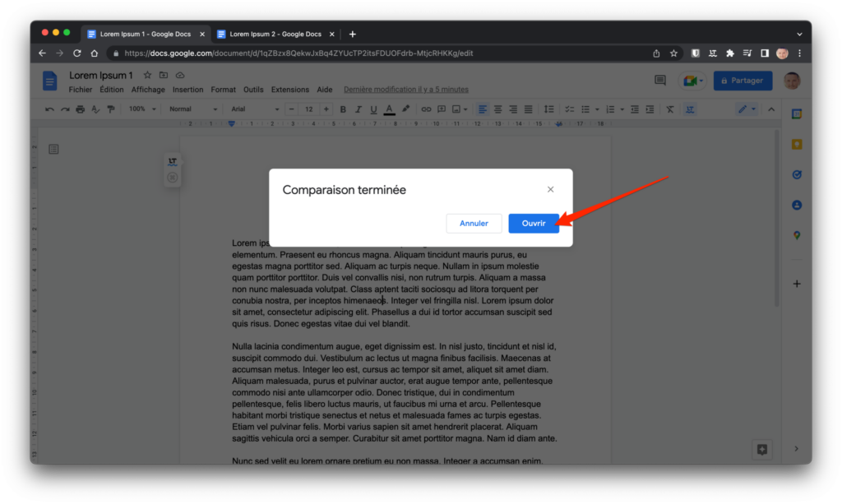Open the Aide menu
842x504 pixels.
(324, 90)
